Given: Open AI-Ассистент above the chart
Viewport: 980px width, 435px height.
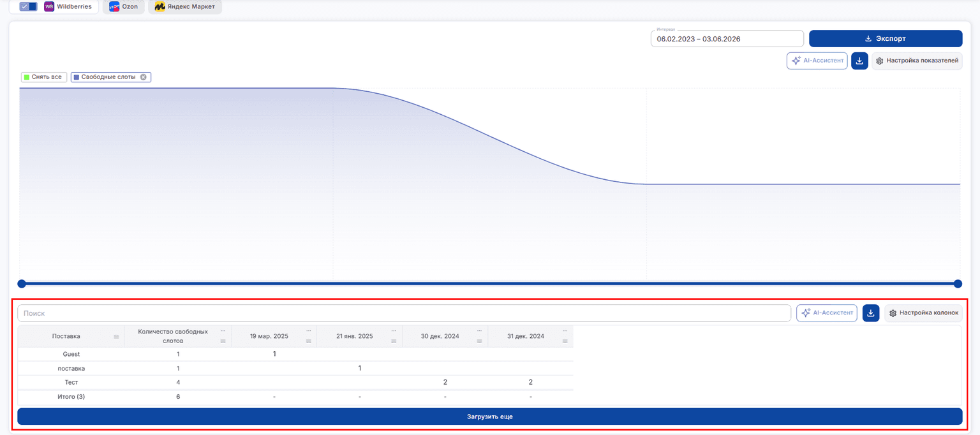Looking at the screenshot, I should click(x=817, y=61).
